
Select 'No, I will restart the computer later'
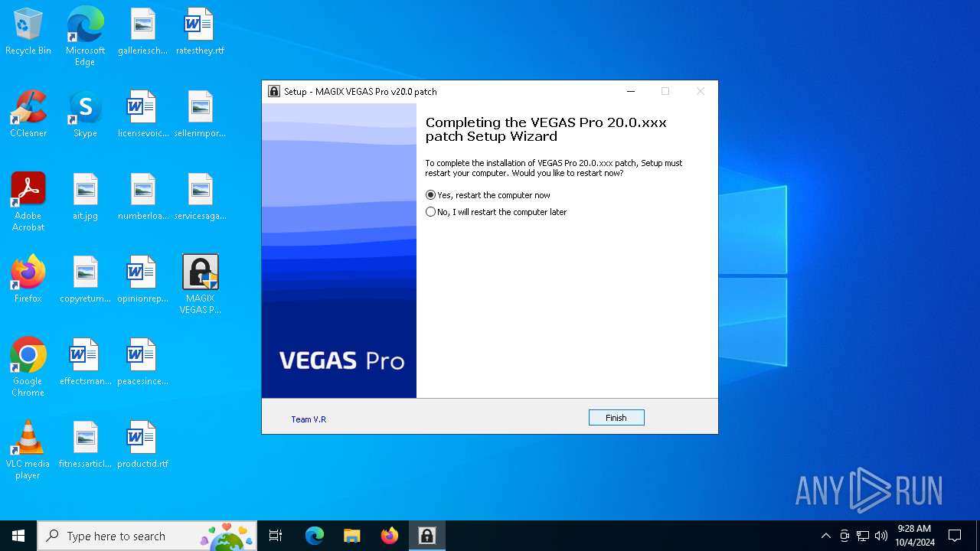(x=496, y=212)
